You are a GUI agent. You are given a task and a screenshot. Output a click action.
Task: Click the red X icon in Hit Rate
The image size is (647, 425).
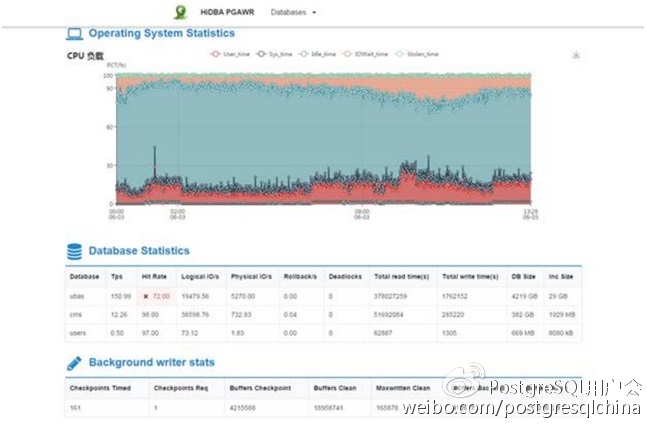(x=145, y=296)
